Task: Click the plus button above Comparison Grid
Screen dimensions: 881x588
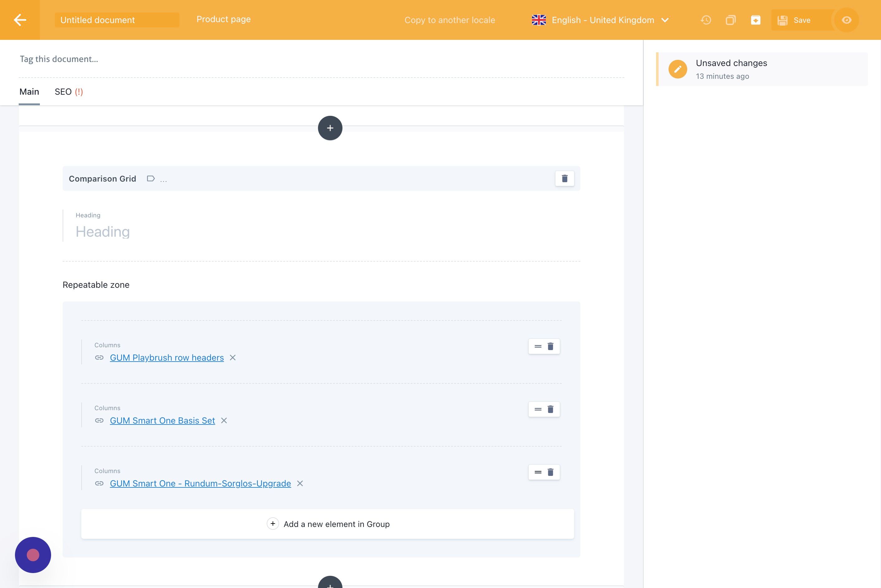Action: pos(330,128)
